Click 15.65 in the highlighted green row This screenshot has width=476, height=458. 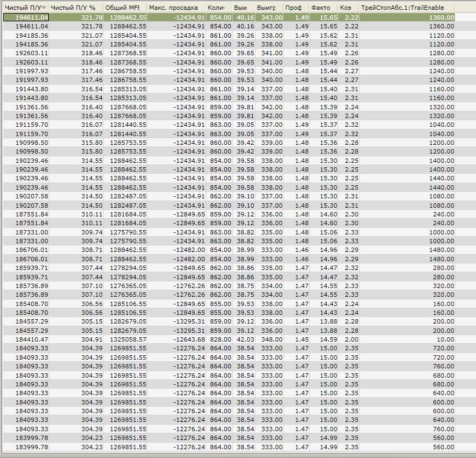(323, 17)
